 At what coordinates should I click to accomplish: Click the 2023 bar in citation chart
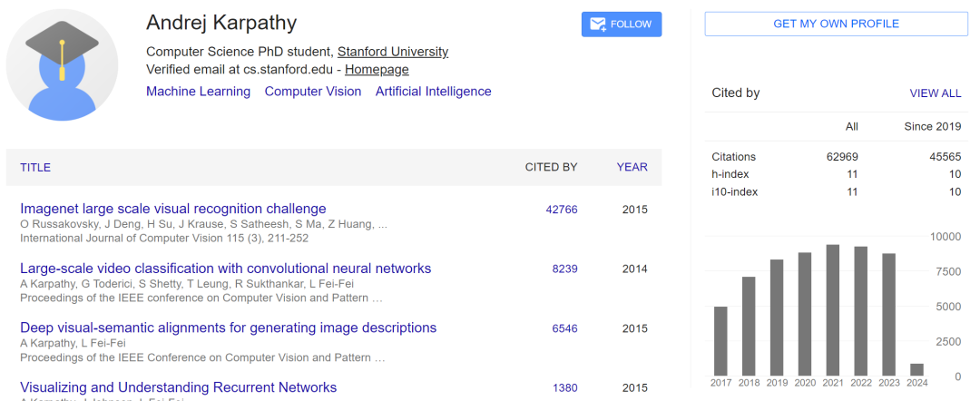pyautogui.click(x=889, y=314)
